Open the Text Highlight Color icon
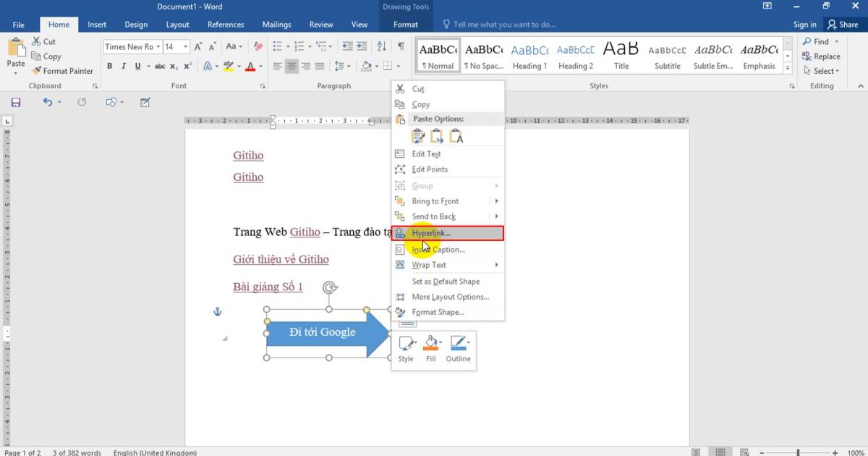Screen dimensions: 868x456 (x=228, y=66)
